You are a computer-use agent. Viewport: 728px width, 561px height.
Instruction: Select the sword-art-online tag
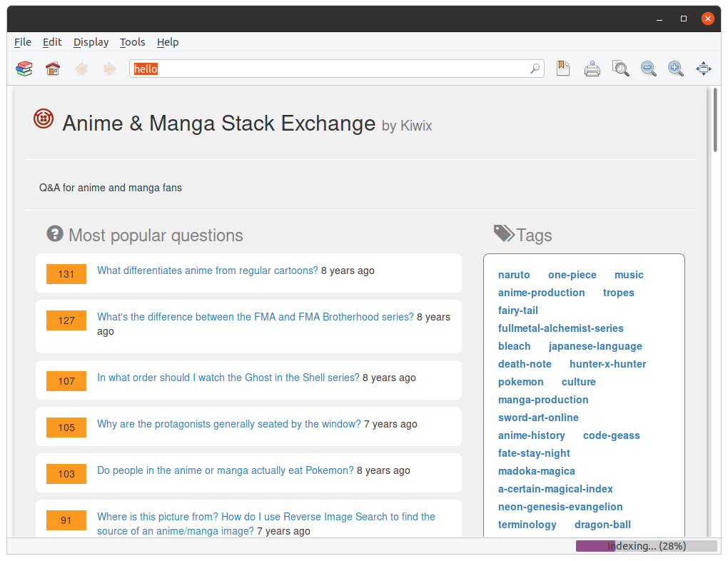[538, 418]
